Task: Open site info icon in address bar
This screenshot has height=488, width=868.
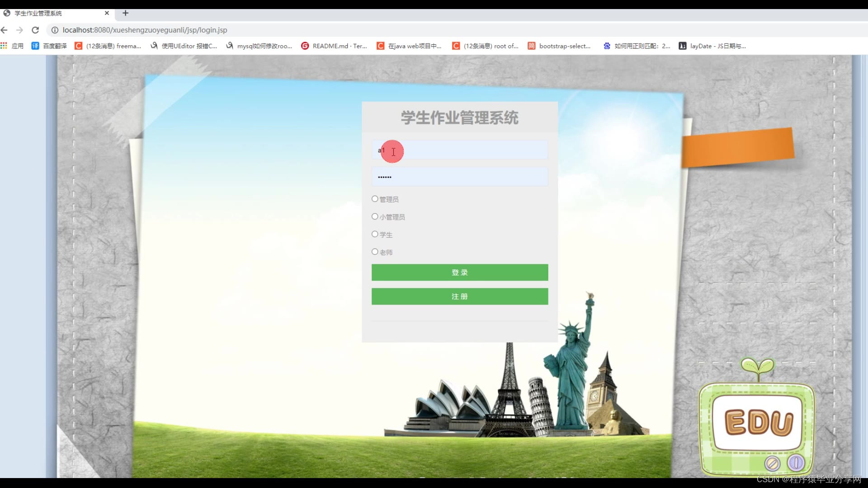Action: tap(55, 30)
